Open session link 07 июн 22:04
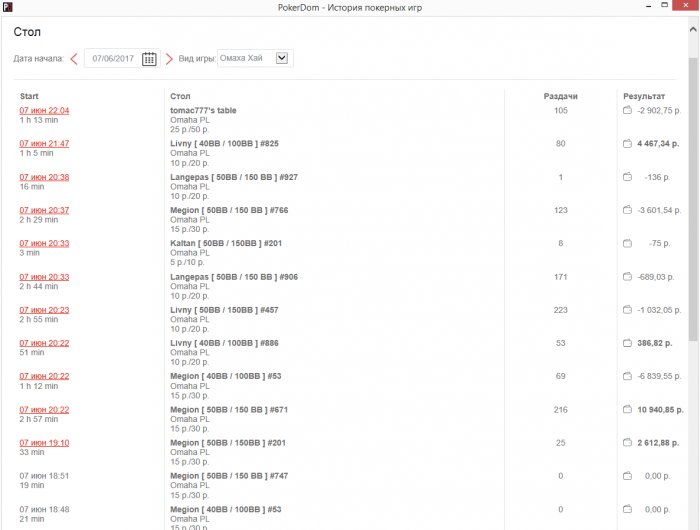The height and width of the screenshot is (530, 700). (x=44, y=110)
